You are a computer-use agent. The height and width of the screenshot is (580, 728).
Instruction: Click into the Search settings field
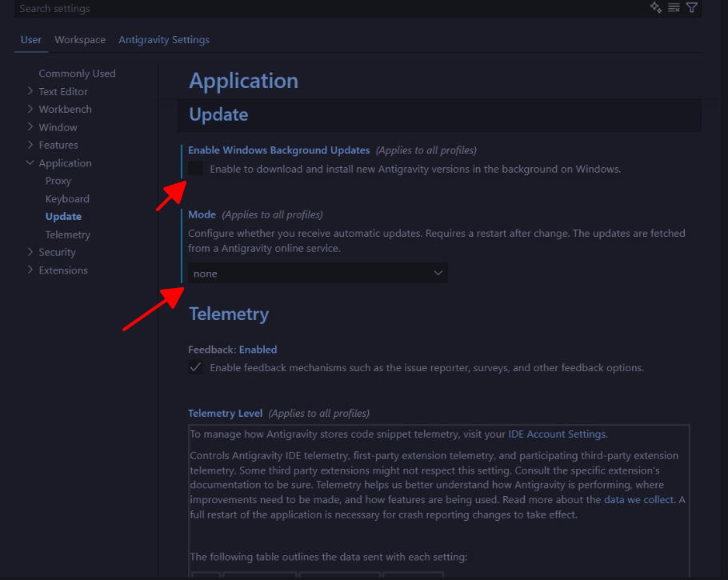coord(320,9)
